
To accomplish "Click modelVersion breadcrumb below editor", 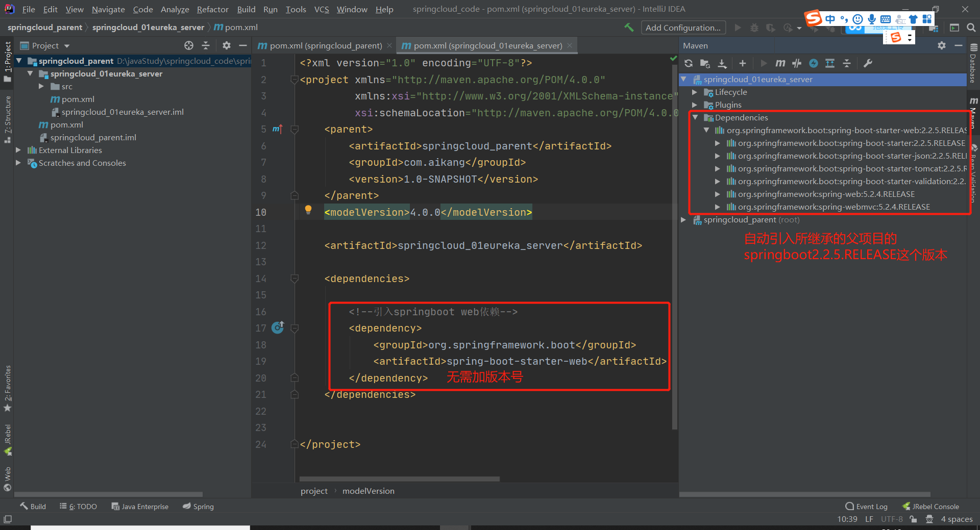I will coord(368,491).
